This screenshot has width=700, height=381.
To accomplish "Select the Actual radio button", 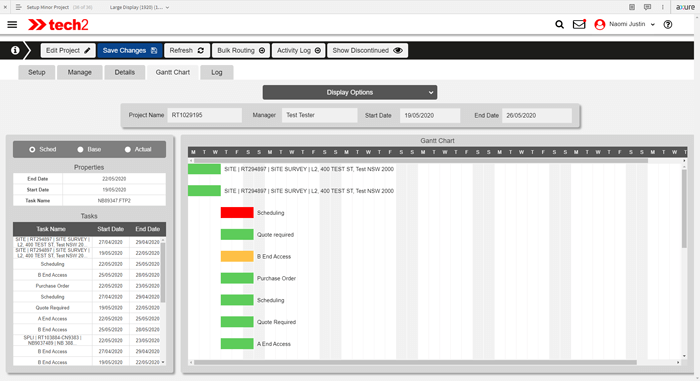I will point(128,150).
